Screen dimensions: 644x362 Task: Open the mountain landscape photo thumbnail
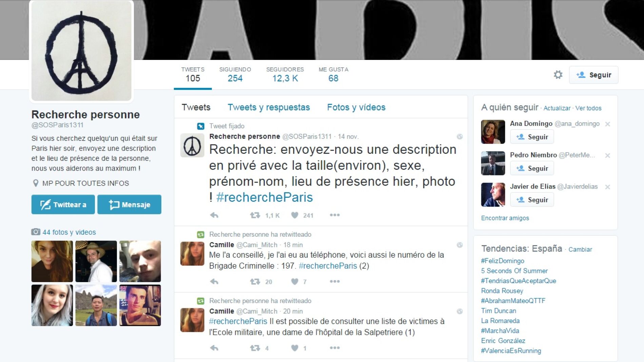96,305
